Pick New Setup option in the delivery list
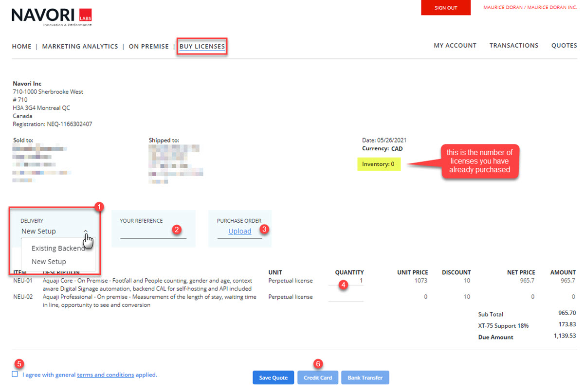This screenshot has width=584, height=392. click(x=49, y=262)
